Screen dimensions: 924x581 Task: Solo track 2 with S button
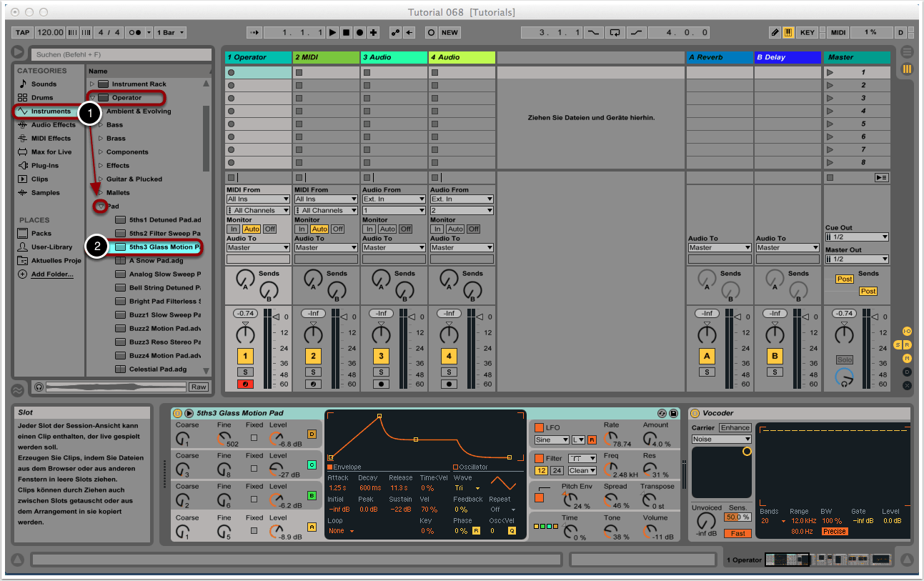coord(313,372)
